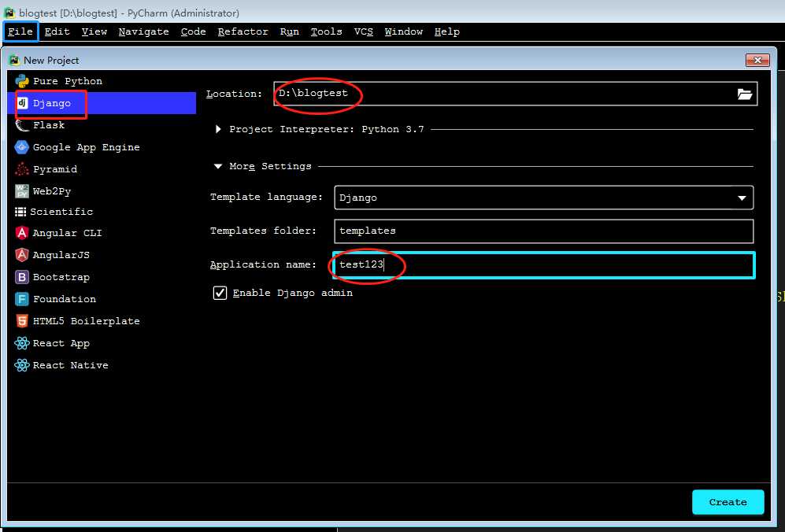The width and height of the screenshot is (785, 532).
Task: Click the Create button
Action: click(x=728, y=502)
